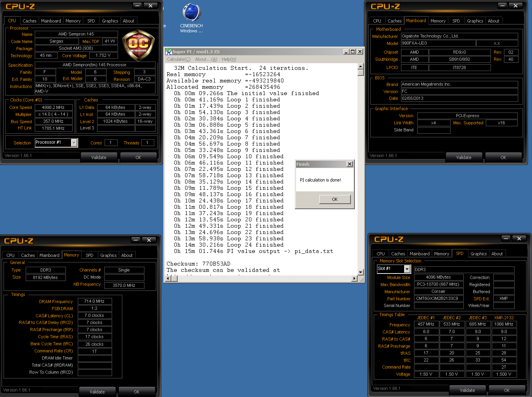Open Graphics tab in top-left CPU-Z window
The width and height of the screenshot is (532, 397).
coord(110,21)
